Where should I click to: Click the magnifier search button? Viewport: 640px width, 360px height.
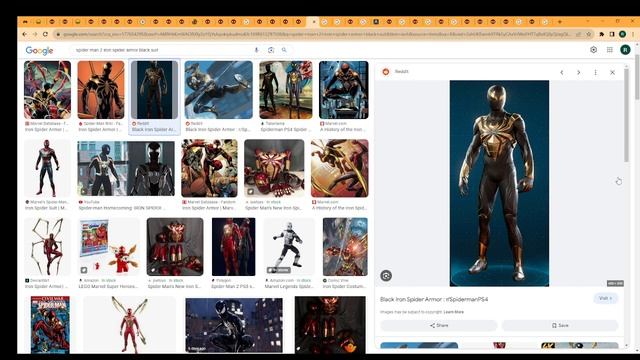click(284, 50)
